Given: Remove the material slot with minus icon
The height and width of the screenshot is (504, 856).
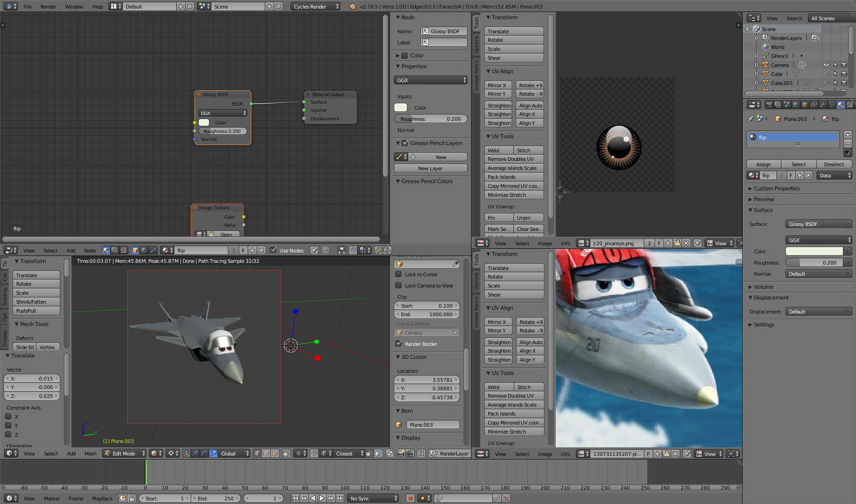Looking at the screenshot, I should 847,144.
